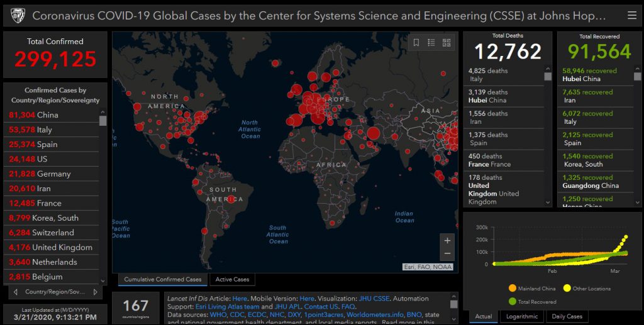Open the hamburger menu in the header

(631, 16)
